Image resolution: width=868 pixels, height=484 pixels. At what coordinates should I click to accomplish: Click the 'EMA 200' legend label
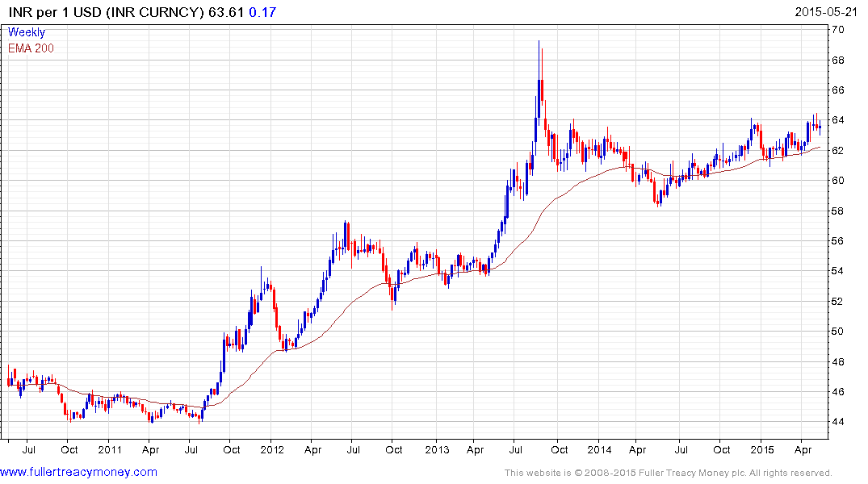click(31, 48)
